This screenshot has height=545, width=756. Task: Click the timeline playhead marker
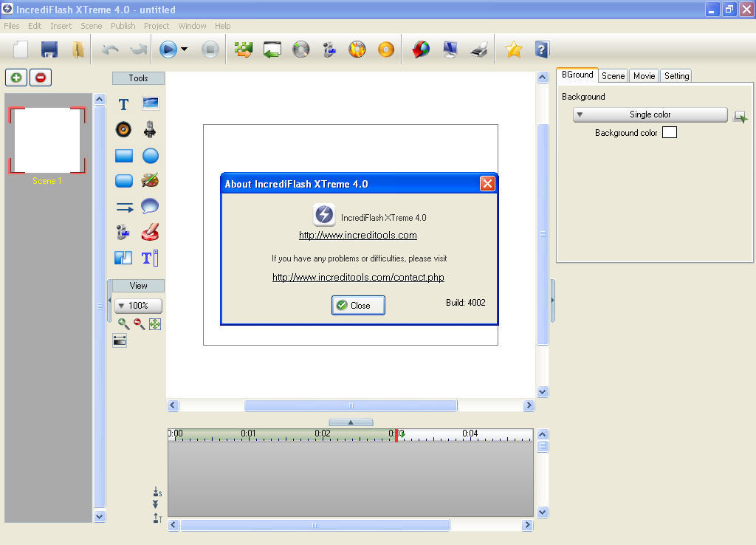pos(396,436)
